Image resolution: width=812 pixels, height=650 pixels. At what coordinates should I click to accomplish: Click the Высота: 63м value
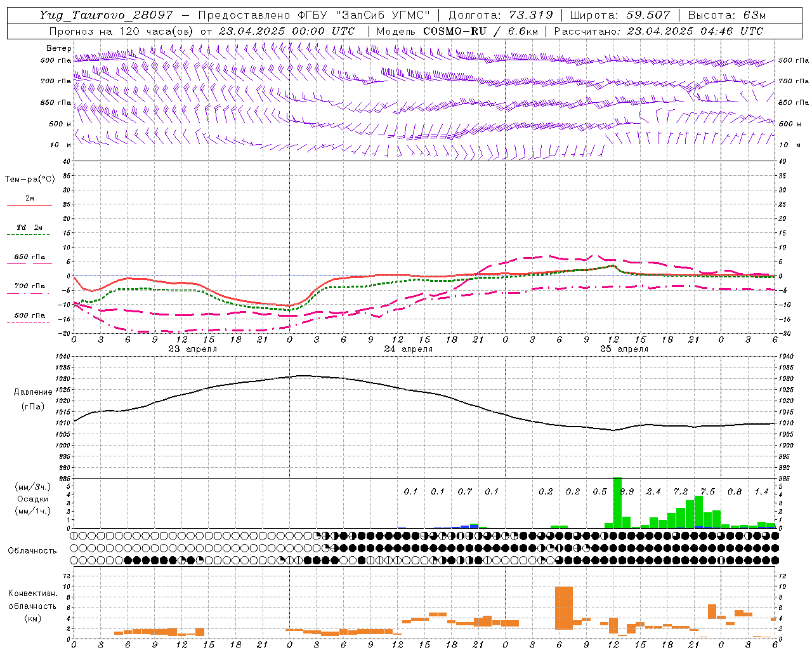point(727,15)
